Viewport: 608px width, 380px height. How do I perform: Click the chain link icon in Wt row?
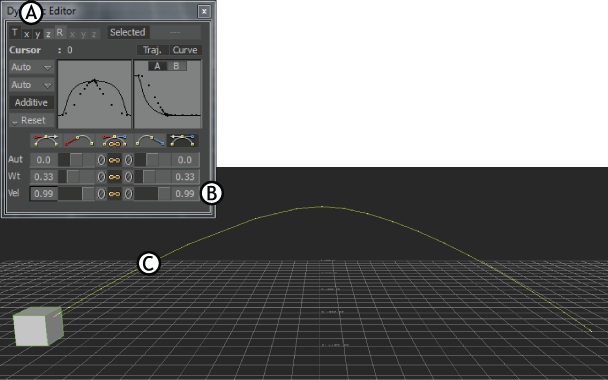tap(114, 177)
